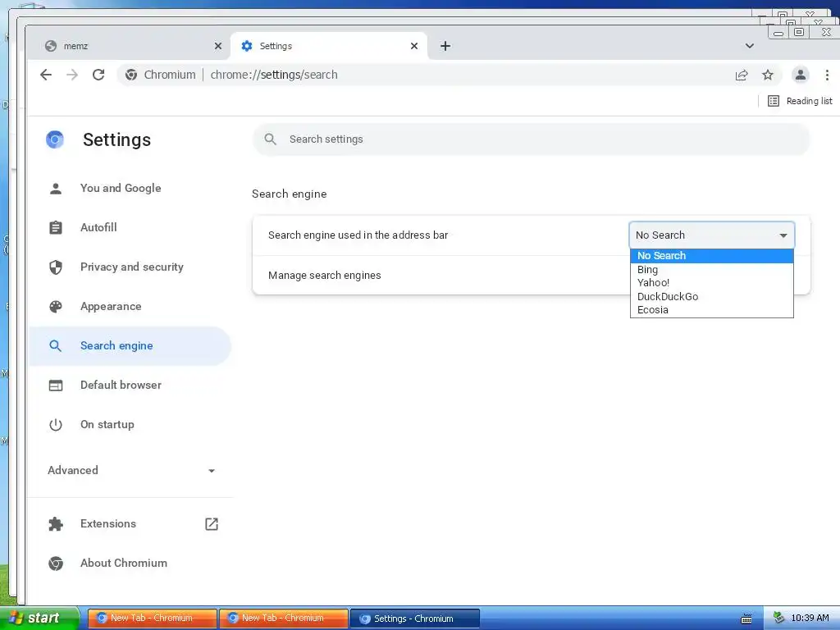Click the palette icon beside Appearance
840x630 pixels.
56,307
